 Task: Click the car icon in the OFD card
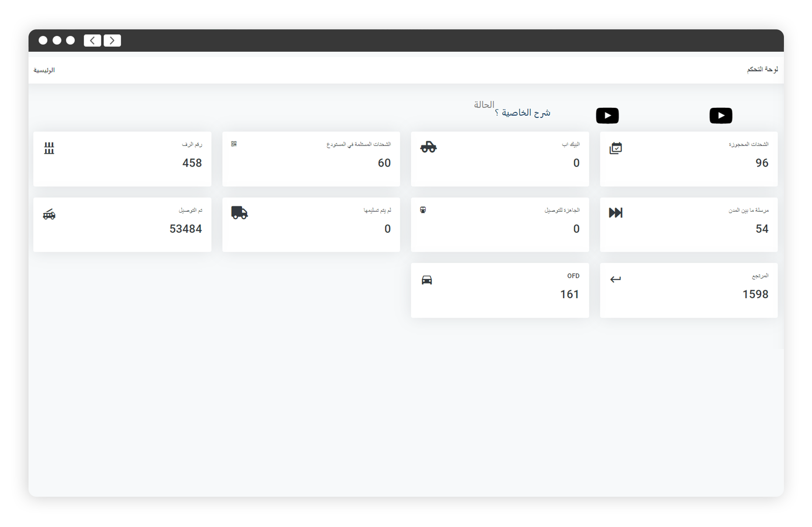(427, 280)
